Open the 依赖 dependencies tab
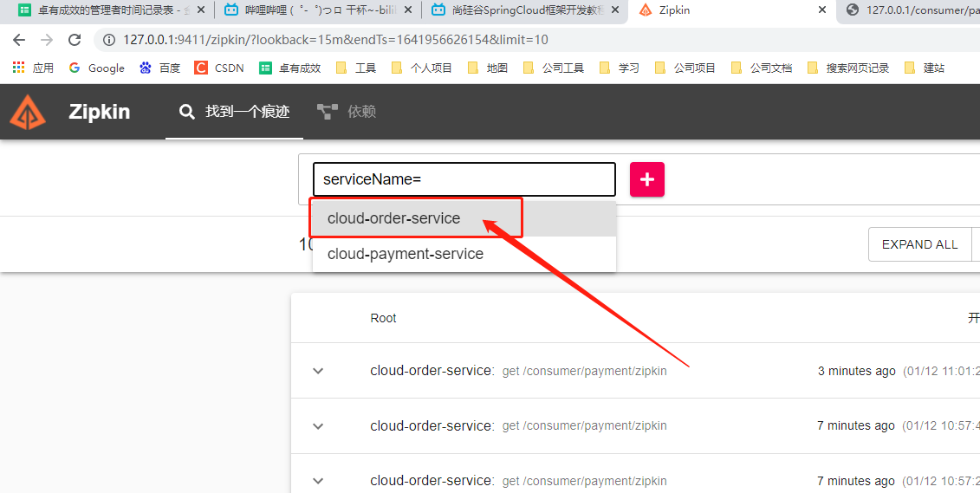The height and width of the screenshot is (493, 980). (347, 112)
